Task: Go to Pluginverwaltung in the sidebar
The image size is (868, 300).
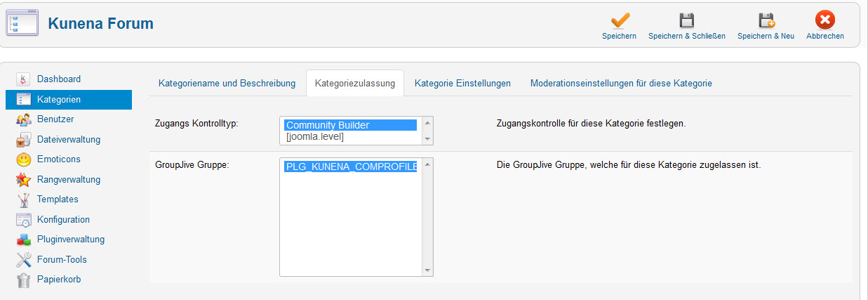Action: (x=71, y=240)
